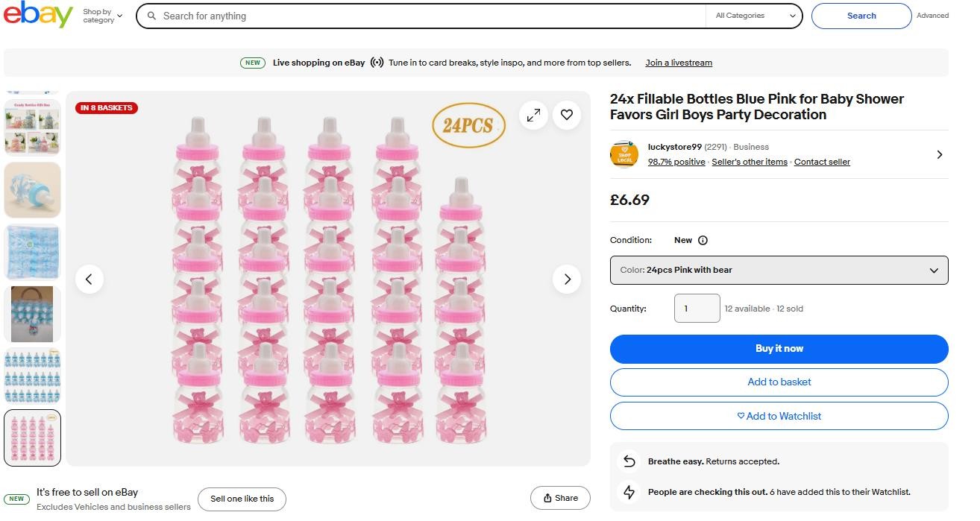This screenshot has width=980, height=521.
Task: Open the Shop by category menu
Action: tap(102, 16)
